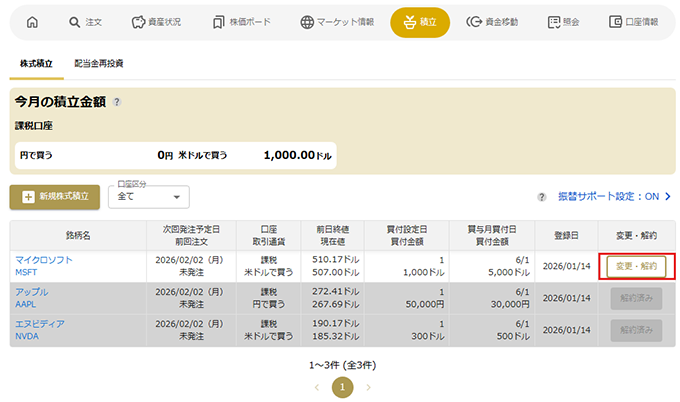Screen dimensions: 680x402
Task: Go to next page arrow in pagination
Action: (369, 386)
